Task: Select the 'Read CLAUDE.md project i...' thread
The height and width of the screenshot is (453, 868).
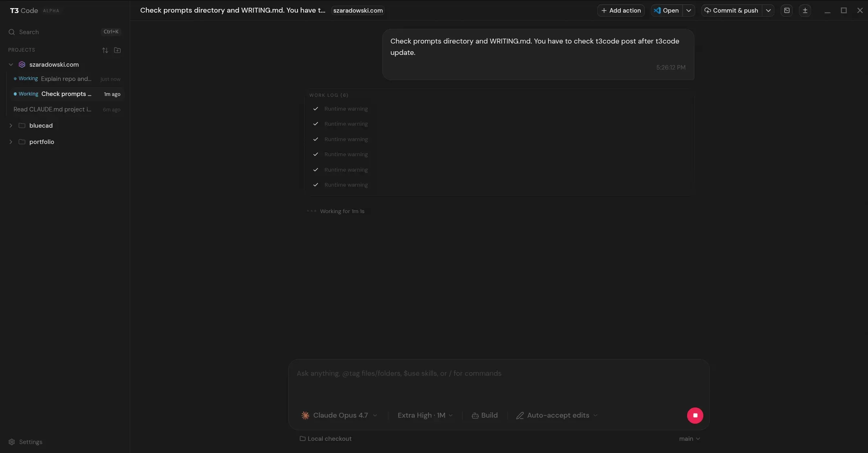Action: click(67, 109)
